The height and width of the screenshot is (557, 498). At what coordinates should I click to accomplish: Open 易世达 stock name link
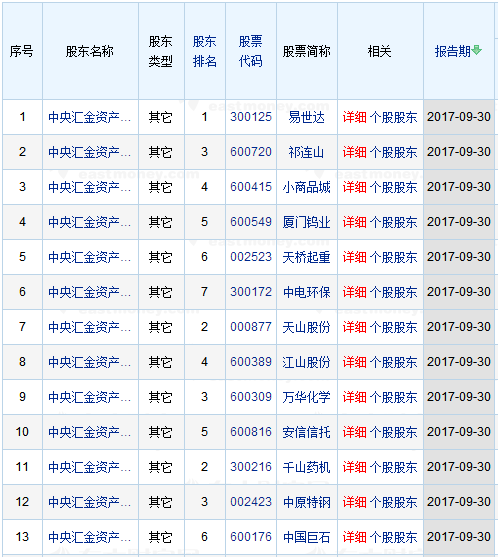pyautogui.click(x=307, y=117)
